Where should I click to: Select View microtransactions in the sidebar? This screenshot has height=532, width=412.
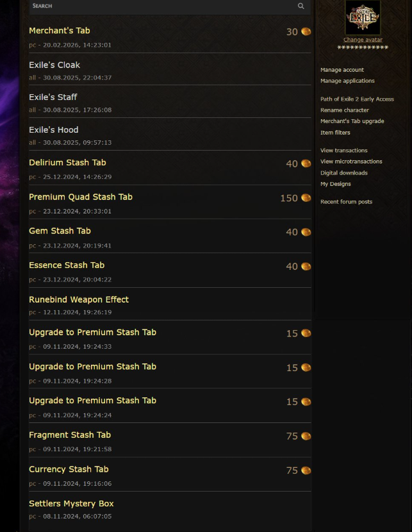click(351, 162)
